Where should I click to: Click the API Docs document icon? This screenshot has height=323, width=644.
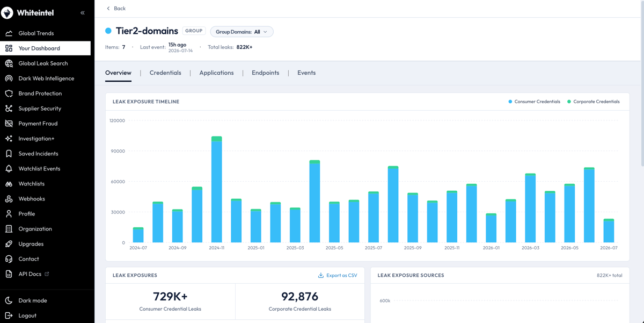point(9,274)
